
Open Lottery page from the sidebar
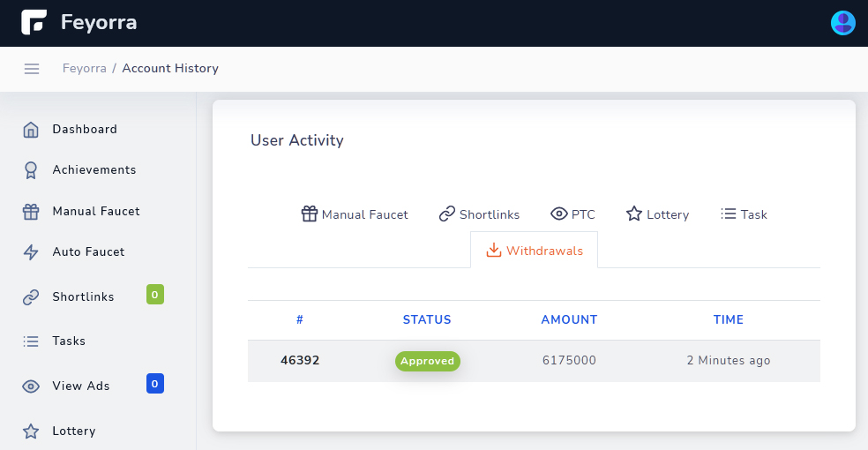tap(73, 431)
